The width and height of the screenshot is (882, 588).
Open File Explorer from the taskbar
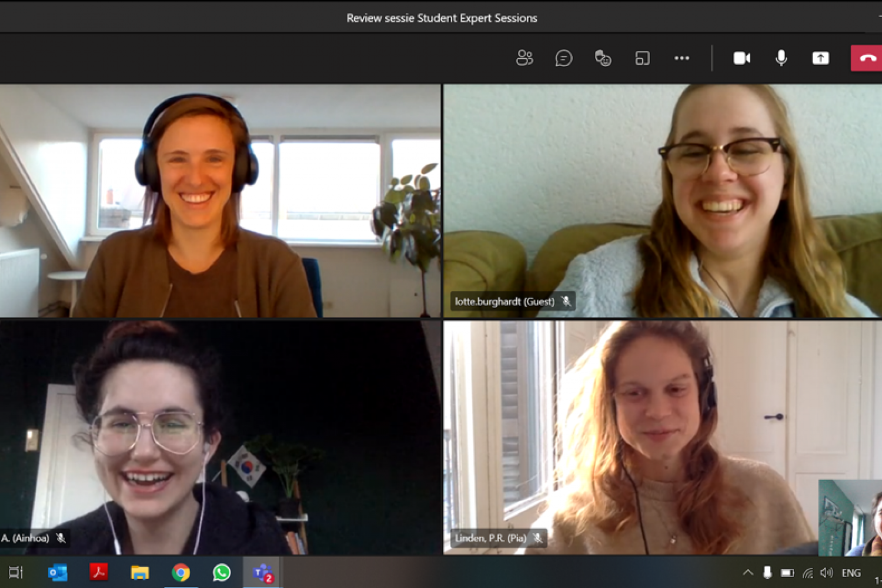pyautogui.click(x=139, y=572)
